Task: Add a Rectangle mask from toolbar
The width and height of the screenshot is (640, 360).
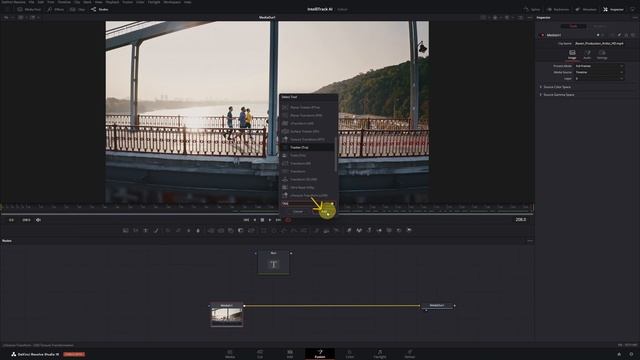Action: 264,231
